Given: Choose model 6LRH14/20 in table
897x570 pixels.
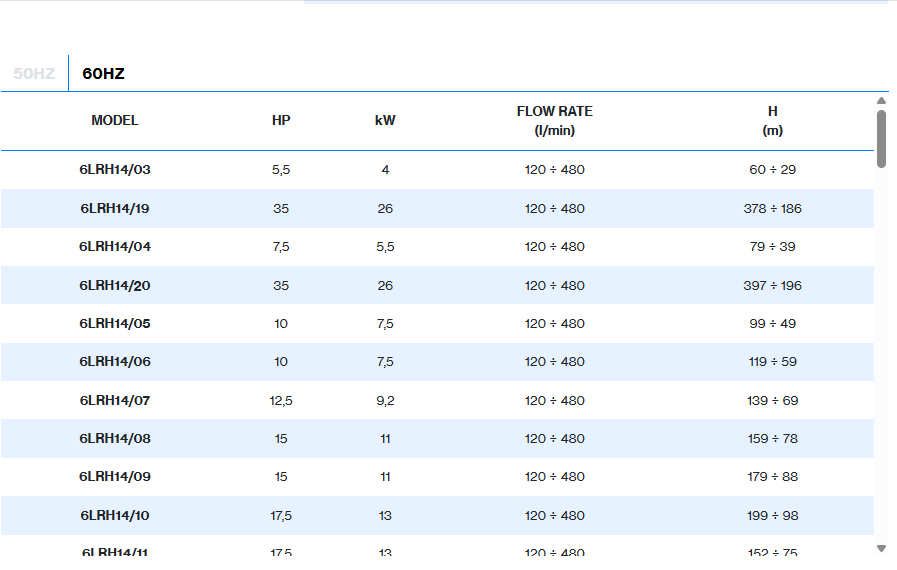Looking at the screenshot, I should tap(115, 286).
